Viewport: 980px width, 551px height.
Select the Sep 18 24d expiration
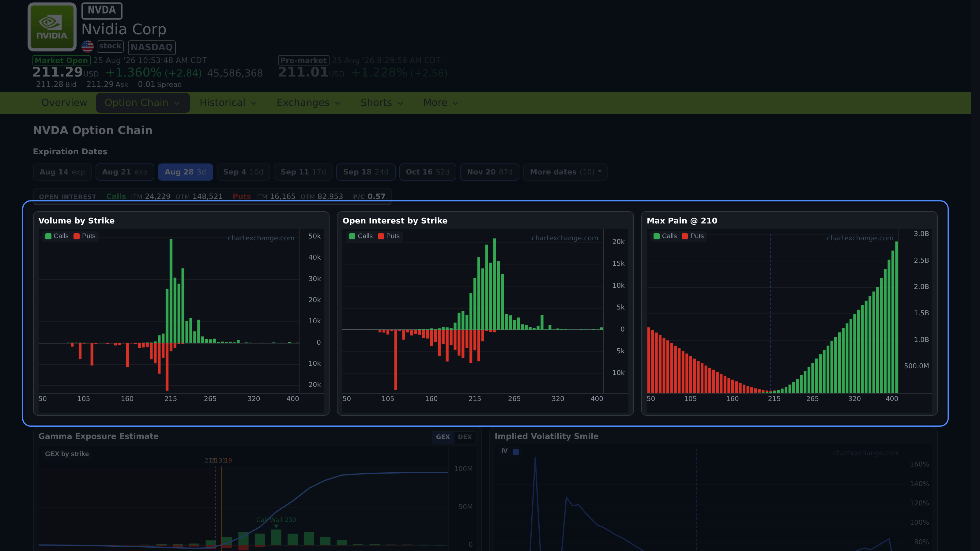click(366, 172)
